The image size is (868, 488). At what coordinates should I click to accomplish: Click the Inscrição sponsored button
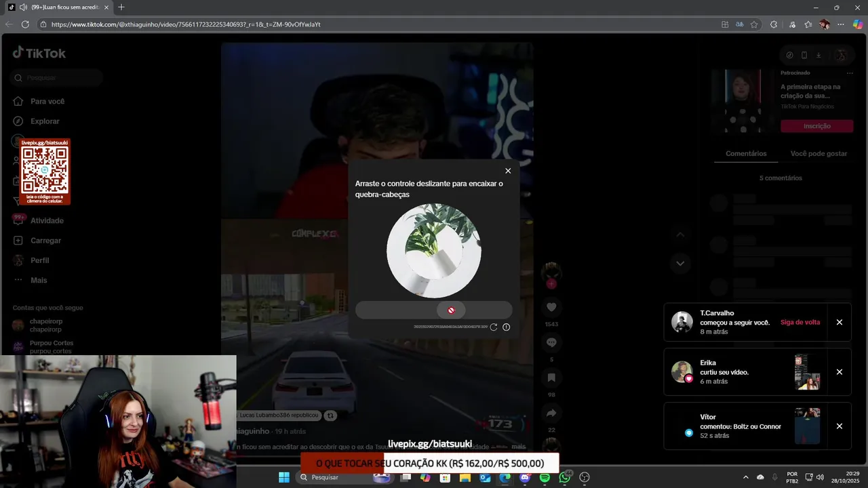pyautogui.click(x=816, y=126)
